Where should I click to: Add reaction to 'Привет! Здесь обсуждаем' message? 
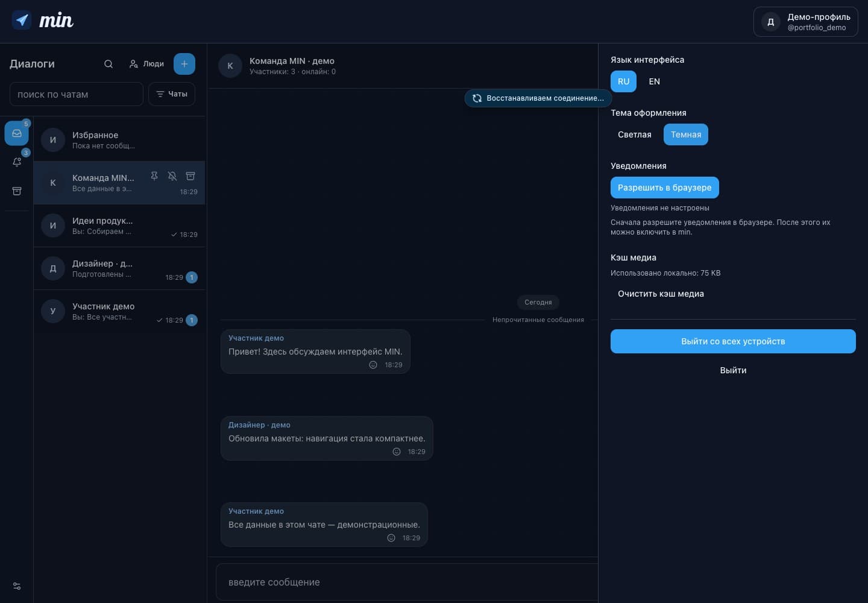point(373,365)
